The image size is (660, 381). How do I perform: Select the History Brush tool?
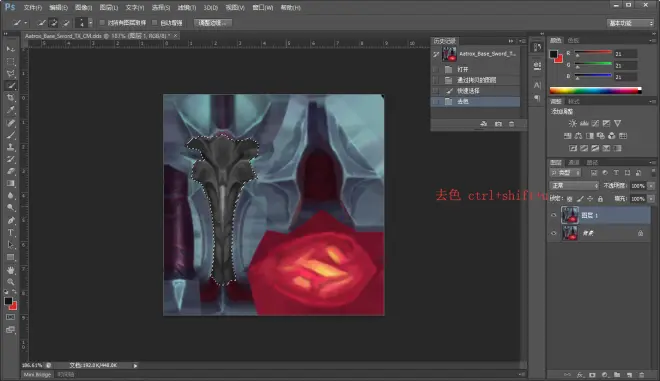[11, 160]
